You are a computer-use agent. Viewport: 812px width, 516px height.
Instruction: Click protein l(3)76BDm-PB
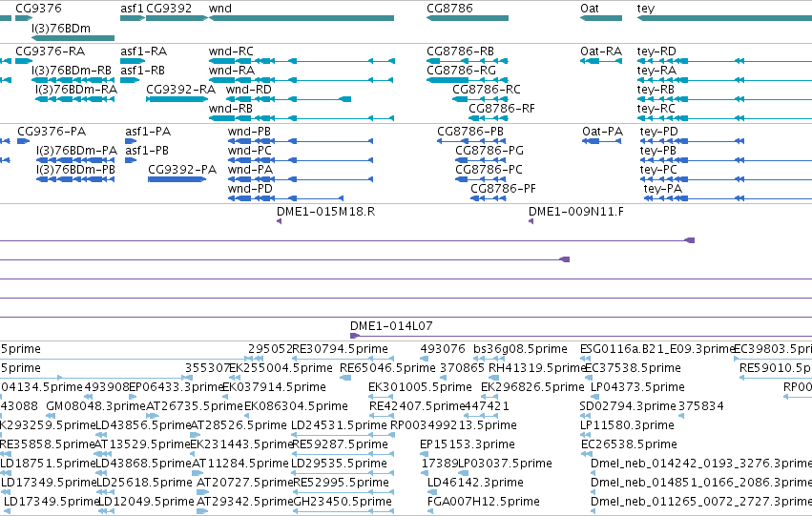[x=75, y=170]
